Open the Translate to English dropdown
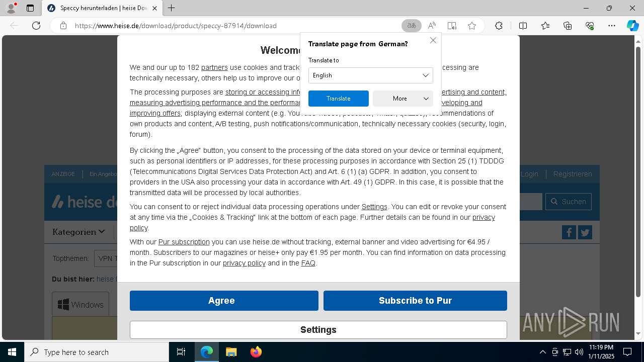This screenshot has width=644, height=362. coord(370,75)
